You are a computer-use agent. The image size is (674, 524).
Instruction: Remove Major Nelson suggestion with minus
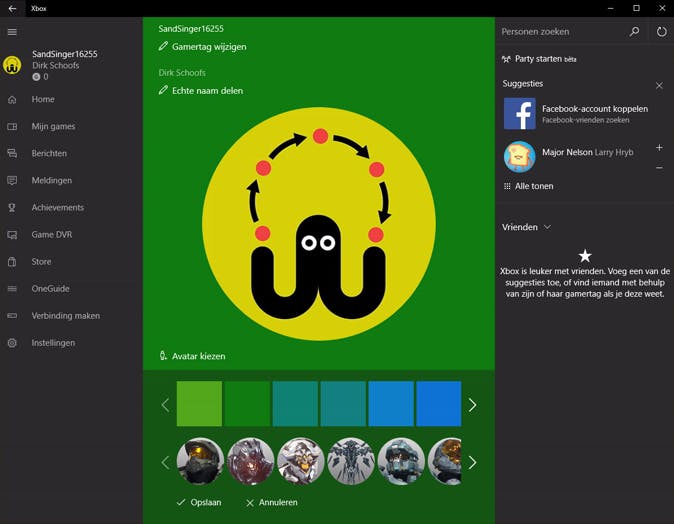659,168
